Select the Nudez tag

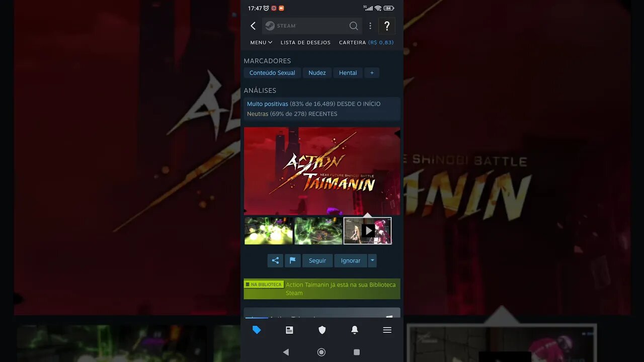tap(317, 73)
